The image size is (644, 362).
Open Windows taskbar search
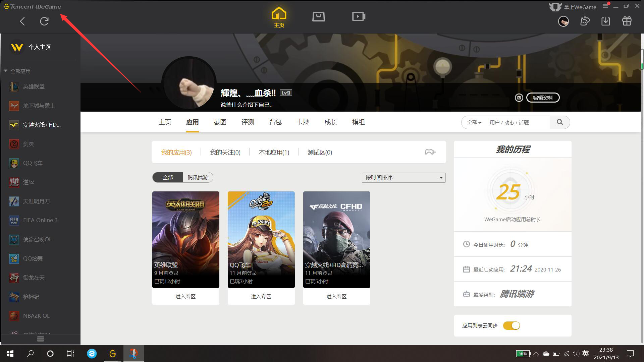30,354
